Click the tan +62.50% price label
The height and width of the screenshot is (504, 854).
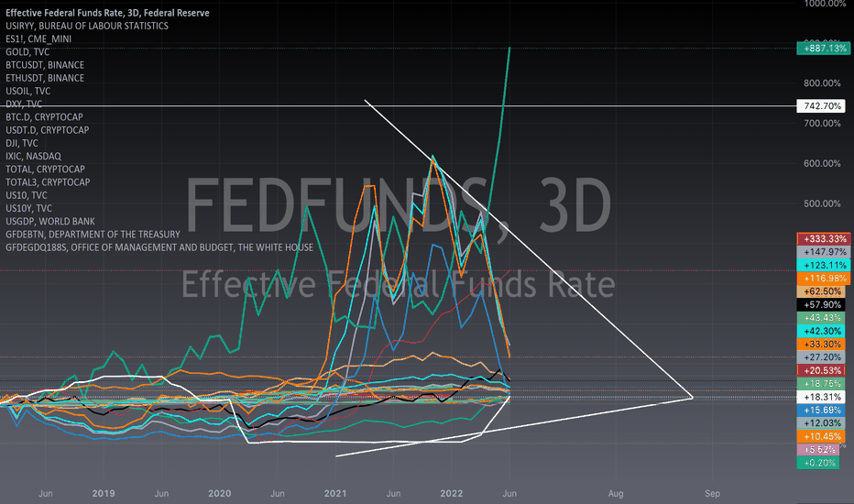(x=821, y=291)
